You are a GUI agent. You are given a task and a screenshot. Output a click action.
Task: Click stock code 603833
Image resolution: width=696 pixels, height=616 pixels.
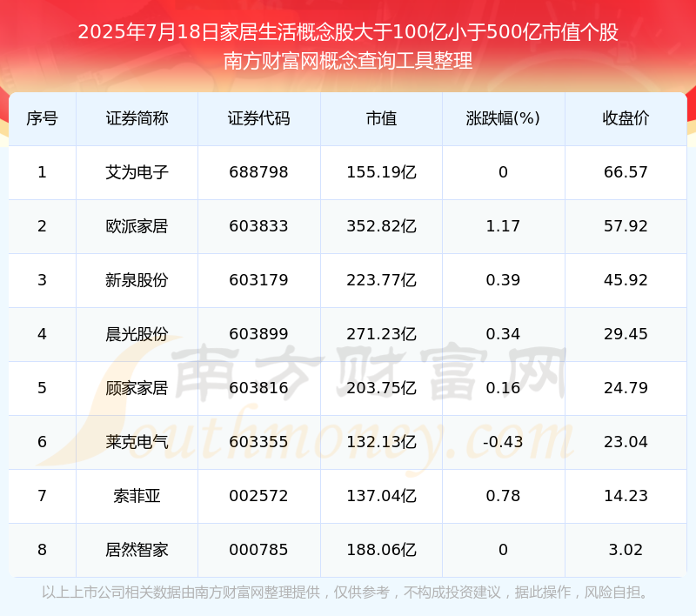tap(258, 226)
